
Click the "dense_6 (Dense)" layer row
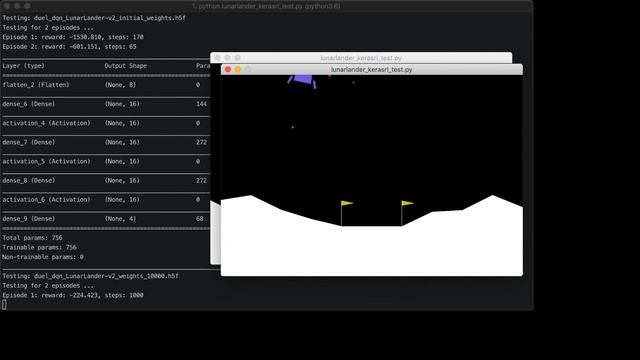[29, 104]
